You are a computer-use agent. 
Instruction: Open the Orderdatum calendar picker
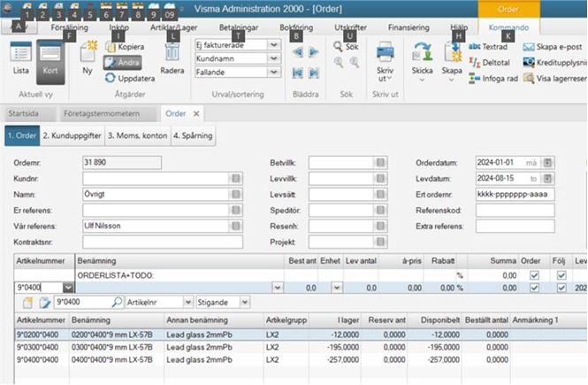(x=547, y=163)
